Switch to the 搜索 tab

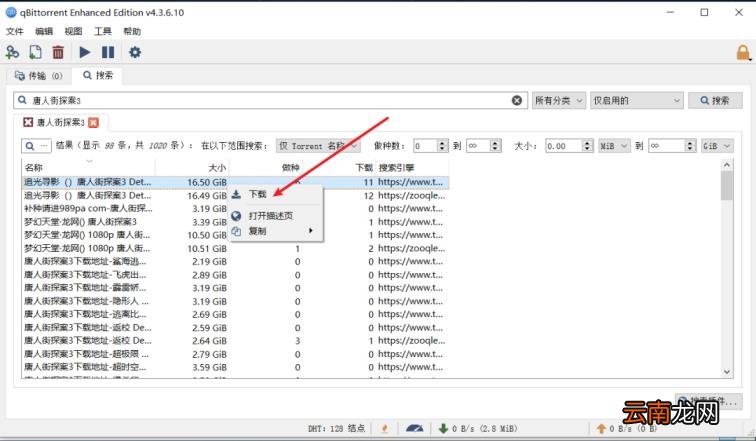click(x=98, y=75)
